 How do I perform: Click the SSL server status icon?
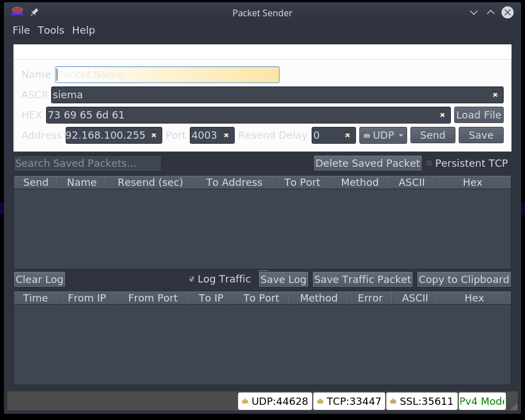coord(393,401)
